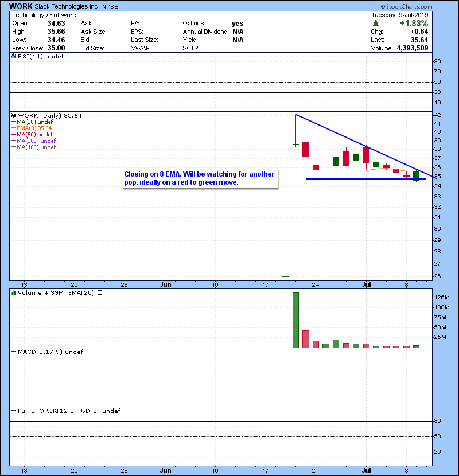Click the candlestick icon beside WORK (Daily)
The image size is (459, 476).
pos(14,115)
